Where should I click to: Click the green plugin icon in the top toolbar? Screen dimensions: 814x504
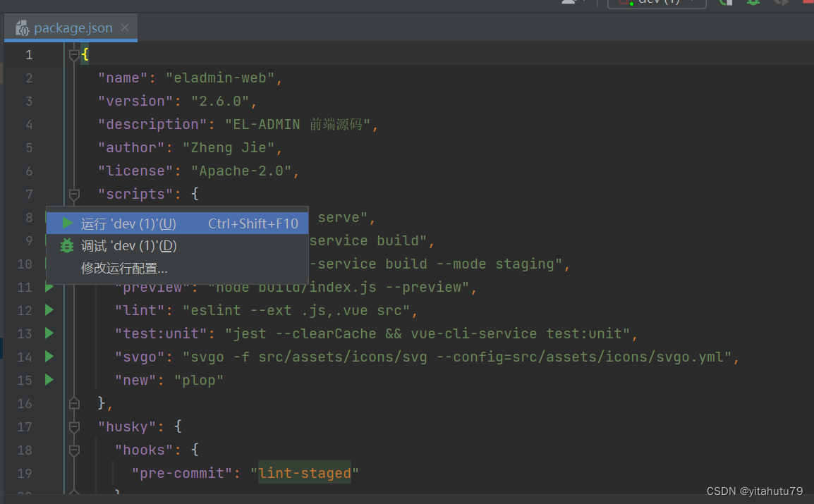click(753, 3)
